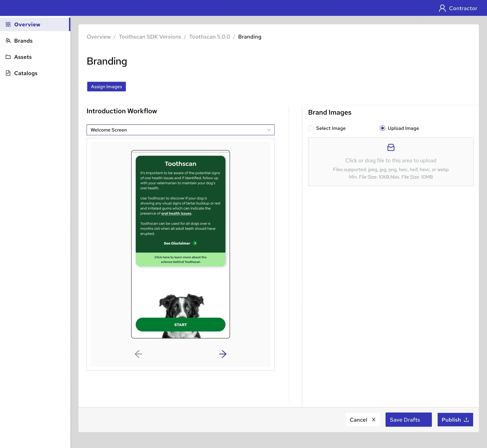Navigate to Toothscan SDK Versions breadcrumb

pos(150,37)
